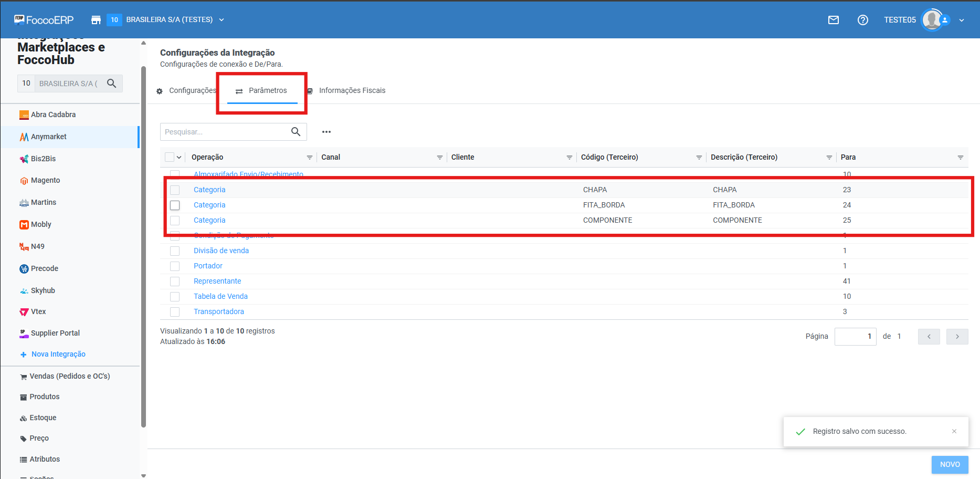The width and height of the screenshot is (980, 479).
Task: Click the help question mark icon
Action: tap(862, 20)
